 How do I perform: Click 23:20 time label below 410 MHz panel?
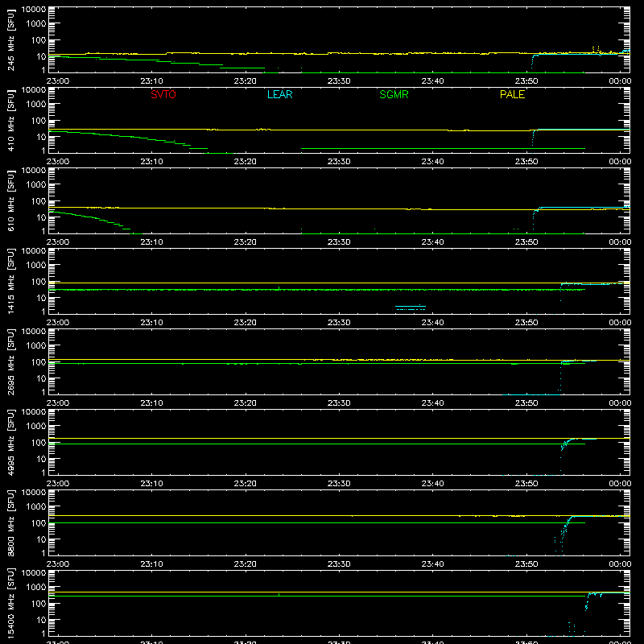pos(246,162)
